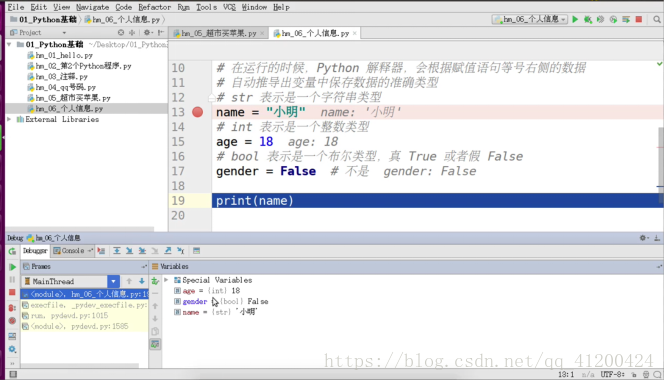Open debugger settings gear in sidebar
The image size is (665, 381).
click(x=12, y=349)
